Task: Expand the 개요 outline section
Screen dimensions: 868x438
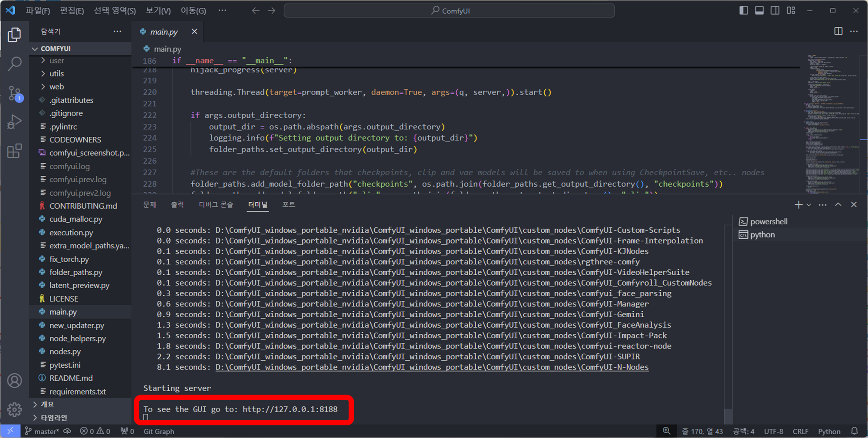Action: [80, 404]
